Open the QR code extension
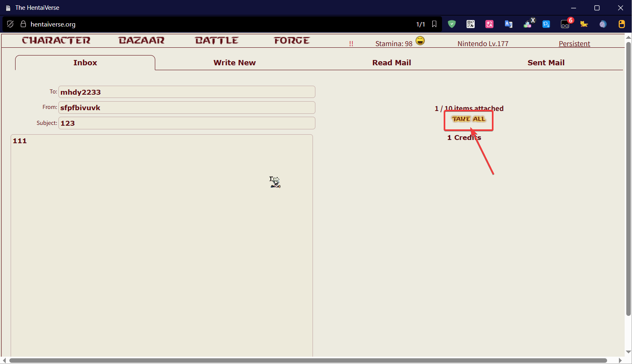This screenshot has height=364, width=632. click(x=471, y=24)
